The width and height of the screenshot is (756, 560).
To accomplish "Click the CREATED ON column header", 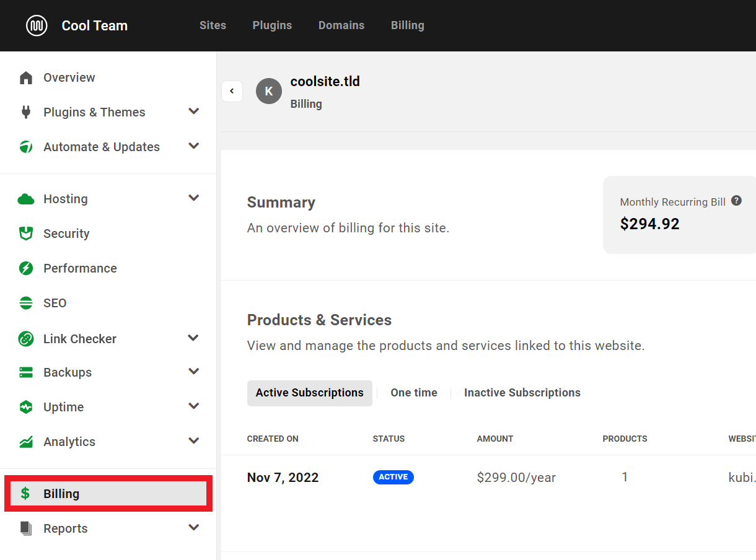I will (273, 439).
